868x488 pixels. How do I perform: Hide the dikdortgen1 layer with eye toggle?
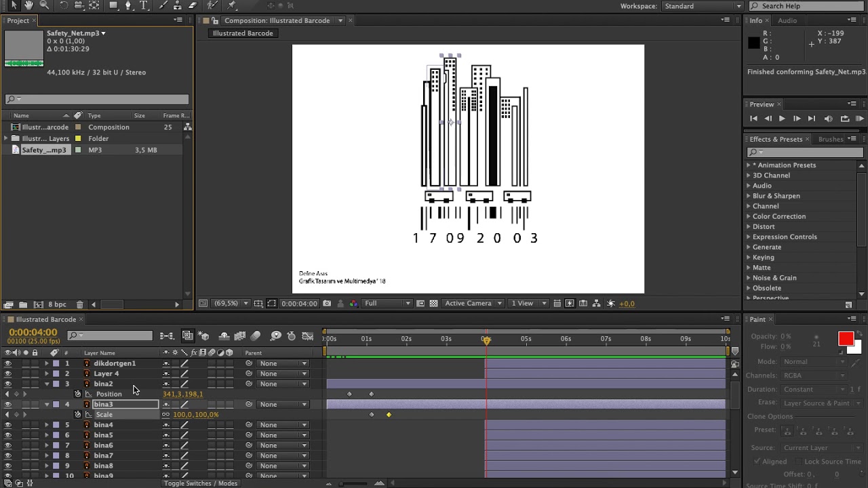click(8, 363)
